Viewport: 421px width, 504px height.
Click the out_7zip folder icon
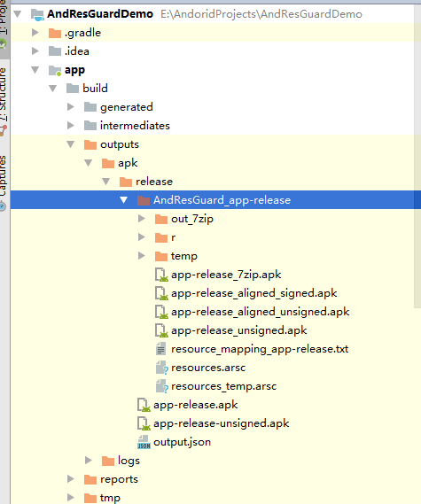pyautogui.click(x=160, y=219)
